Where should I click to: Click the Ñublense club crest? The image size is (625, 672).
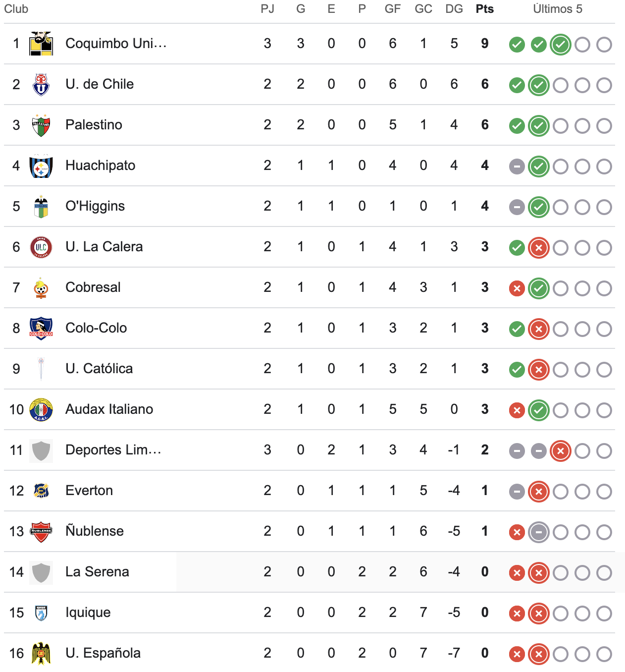(41, 531)
